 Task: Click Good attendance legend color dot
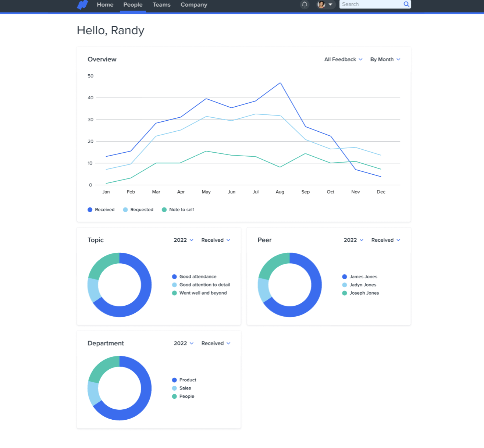pyautogui.click(x=174, y=277)
